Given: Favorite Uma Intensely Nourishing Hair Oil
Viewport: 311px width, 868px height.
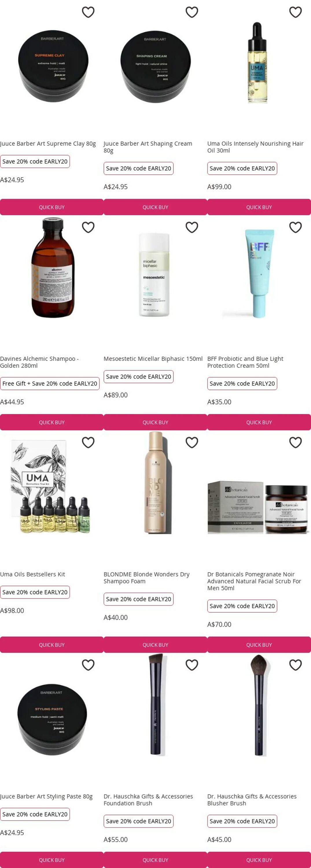Looking at the screenshot, I should coord(295,12).
